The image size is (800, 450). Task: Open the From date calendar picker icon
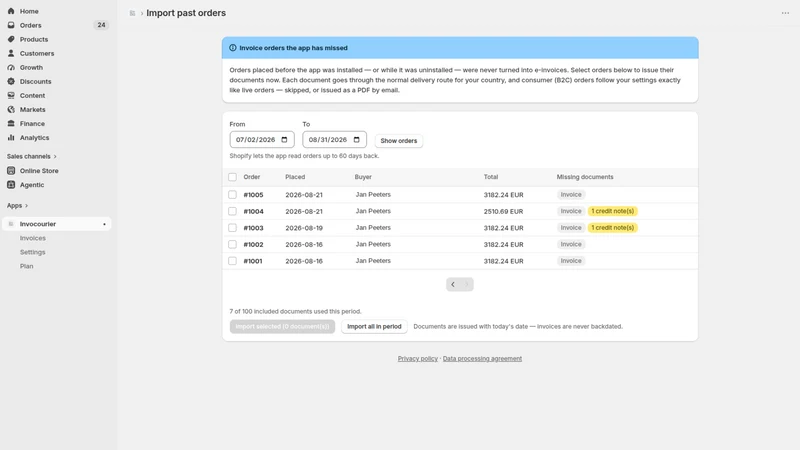coord(284,139)
